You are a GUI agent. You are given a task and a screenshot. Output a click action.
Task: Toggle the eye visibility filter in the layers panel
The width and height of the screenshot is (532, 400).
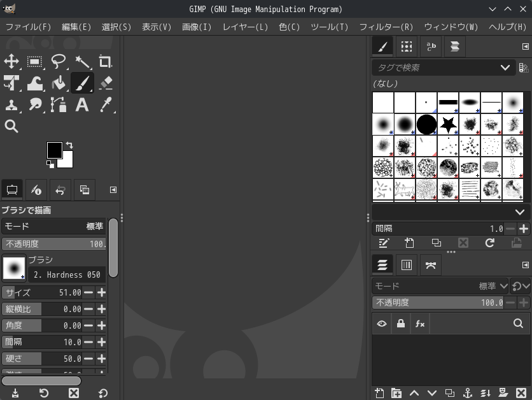pyautogui.click(x=382, y=324)
